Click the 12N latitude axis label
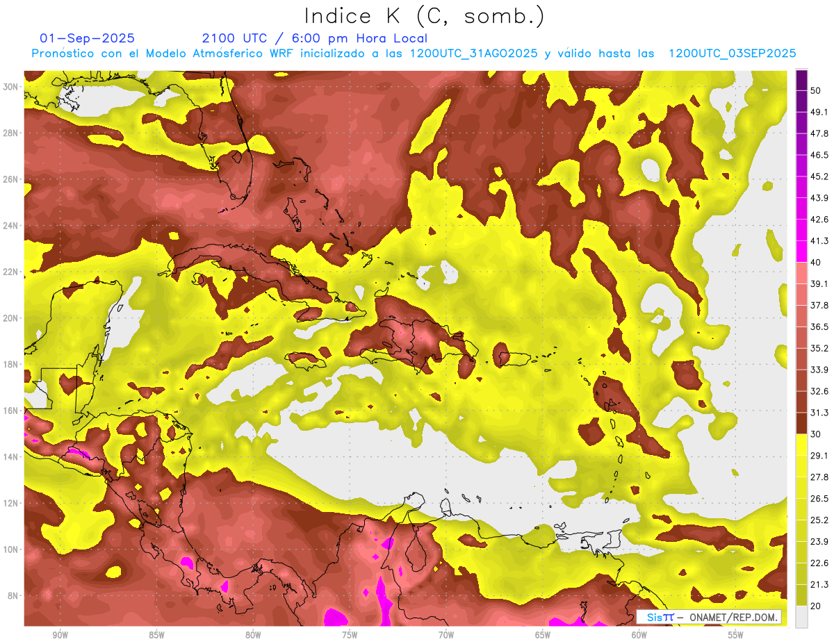 tap(10, 503)
